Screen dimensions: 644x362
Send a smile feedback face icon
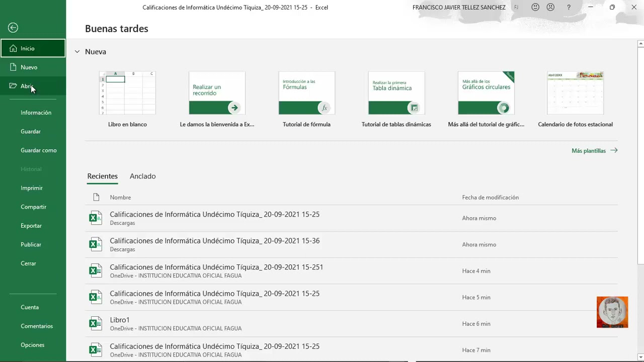click(x=535, y=8)
